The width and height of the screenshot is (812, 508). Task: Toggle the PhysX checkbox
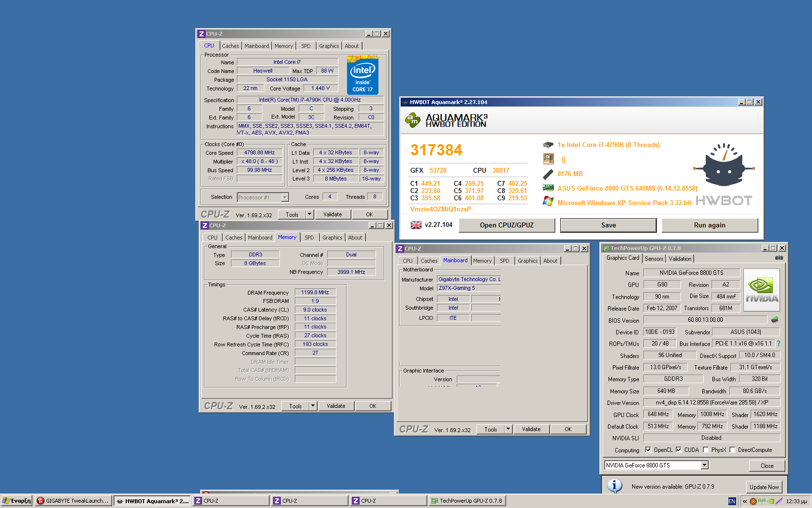(706, 449)
